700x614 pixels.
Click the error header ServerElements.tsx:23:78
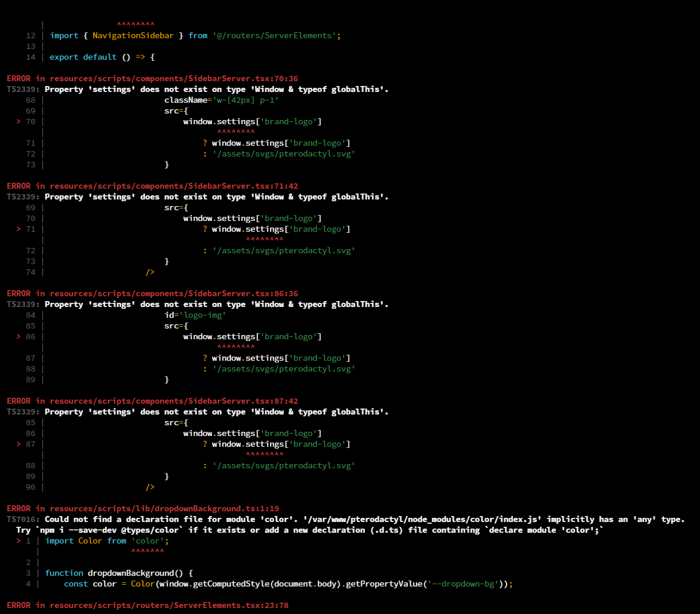click(148, 606)
